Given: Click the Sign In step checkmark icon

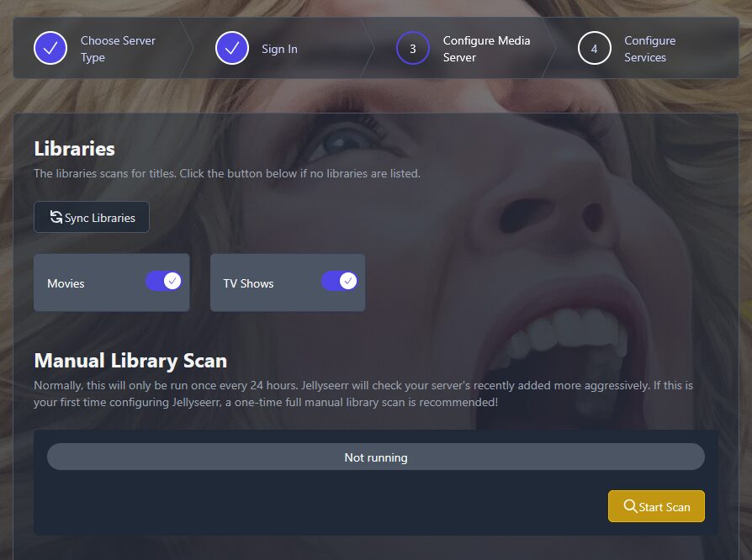Looking at the screenshot, I should (231, 49).
